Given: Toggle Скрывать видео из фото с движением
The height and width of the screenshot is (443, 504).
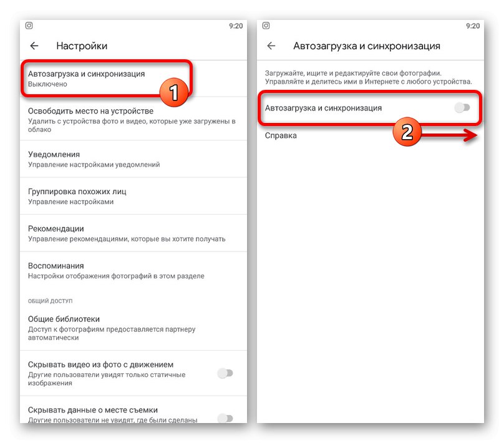Looking at the screenshot, I should pyautogui.click(x=225, y=373).
